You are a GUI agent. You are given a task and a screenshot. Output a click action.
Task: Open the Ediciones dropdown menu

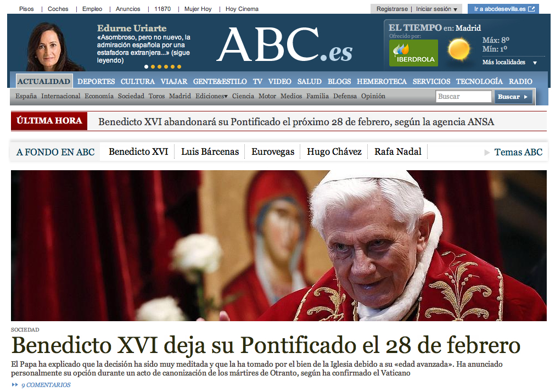(x=211, y=96)
